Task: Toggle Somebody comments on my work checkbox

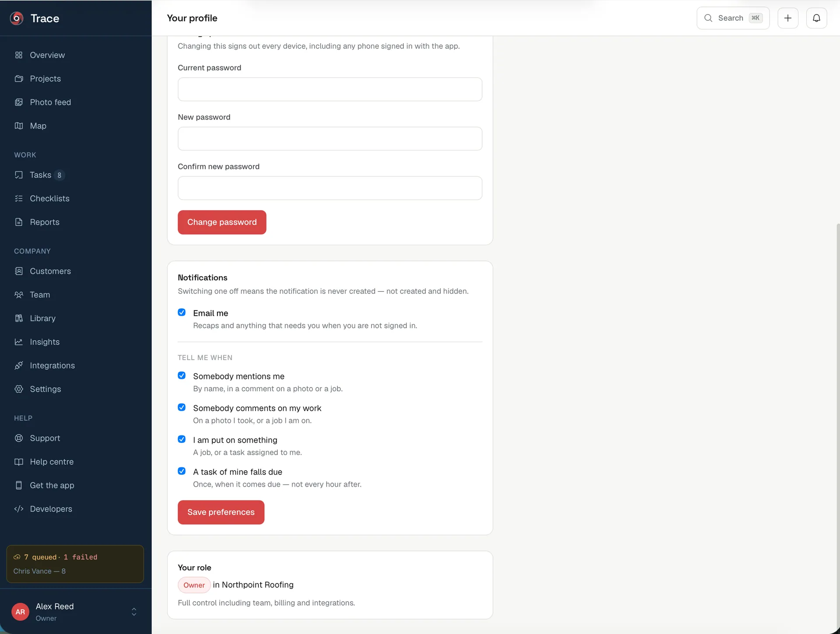Action: (x=182, y=408)
